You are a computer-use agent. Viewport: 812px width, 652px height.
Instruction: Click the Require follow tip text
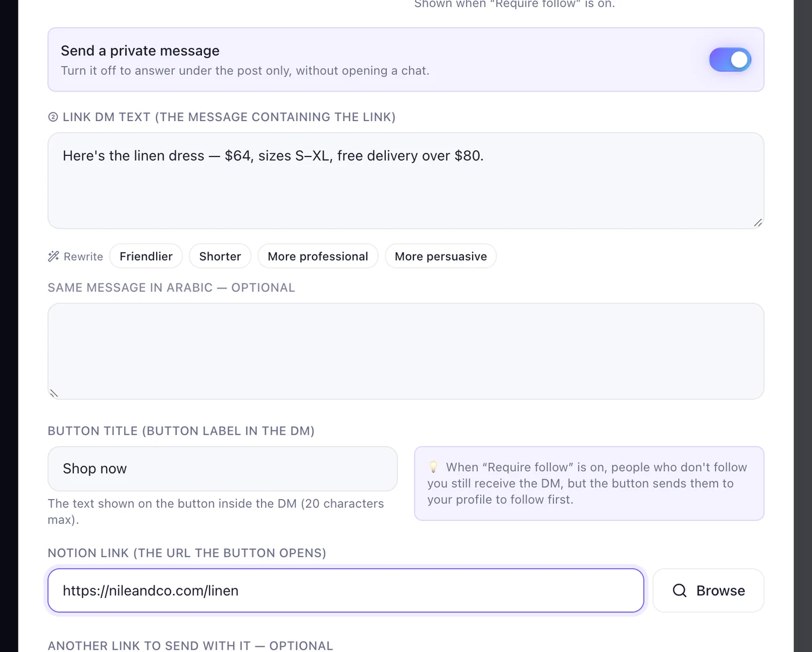tap(587, 483)
